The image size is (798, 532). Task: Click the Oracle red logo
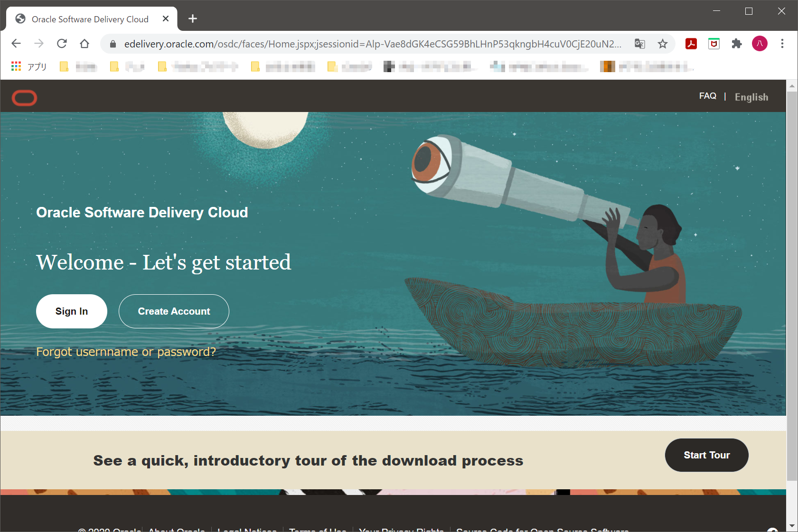click(x=24, y=98)
